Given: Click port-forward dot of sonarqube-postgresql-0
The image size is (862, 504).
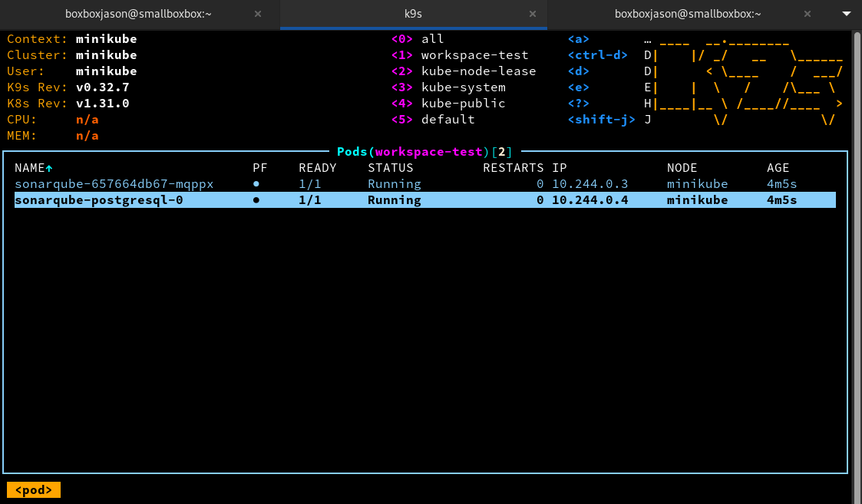Looking at the screenshot, I should tap(256, 200).
